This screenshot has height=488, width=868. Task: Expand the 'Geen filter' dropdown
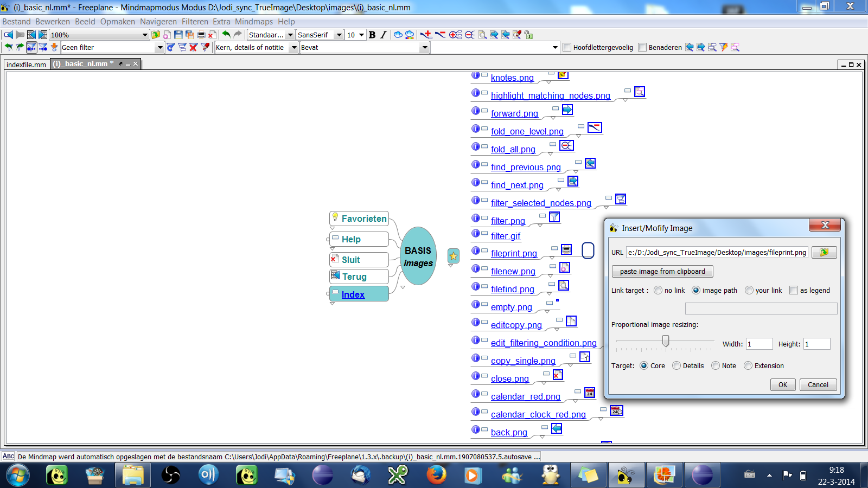(160, 47)
